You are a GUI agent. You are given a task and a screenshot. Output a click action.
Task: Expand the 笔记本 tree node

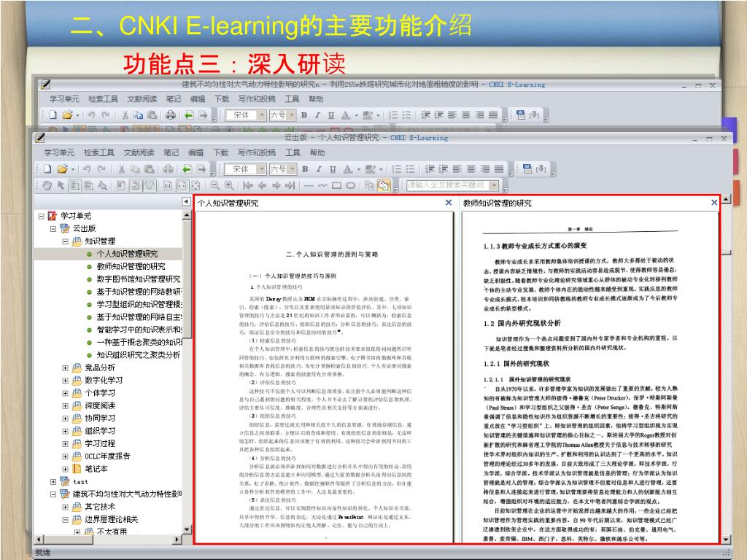coord(65,469)
